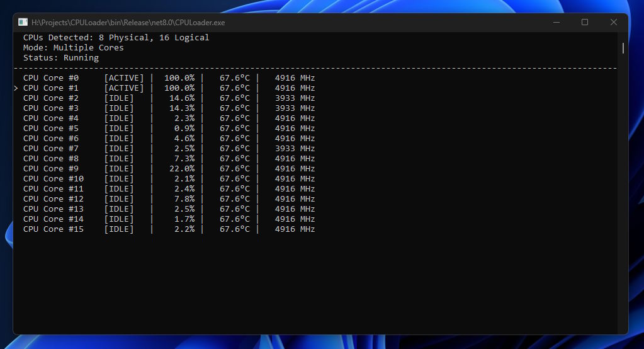The height and width of the screenshot is (349, 644).
Task: Click the window title path text
Action: coord(128,22)
